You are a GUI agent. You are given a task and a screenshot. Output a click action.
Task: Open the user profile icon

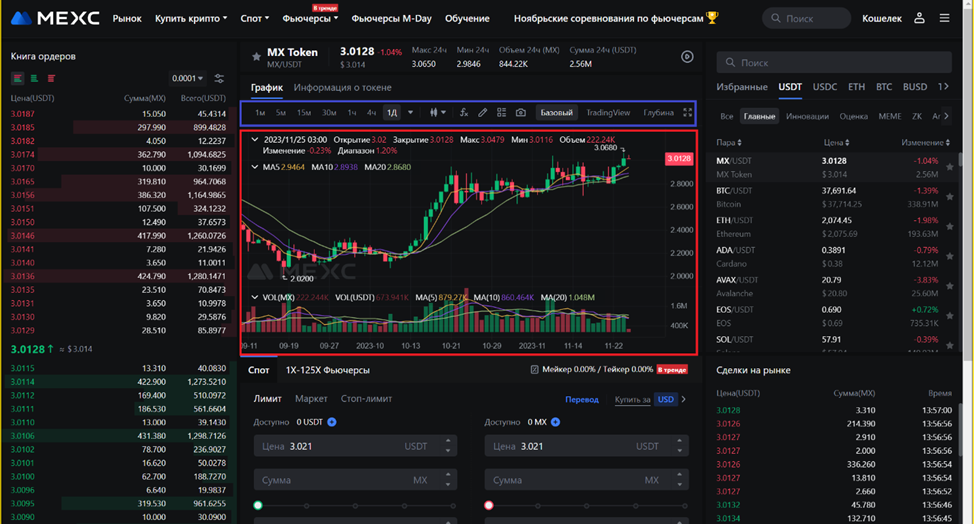[x=920, y=18]
